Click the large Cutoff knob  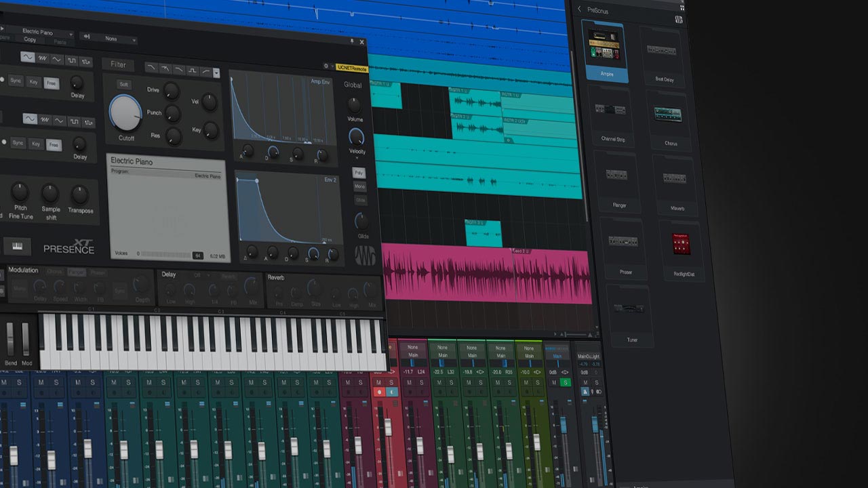125,113
